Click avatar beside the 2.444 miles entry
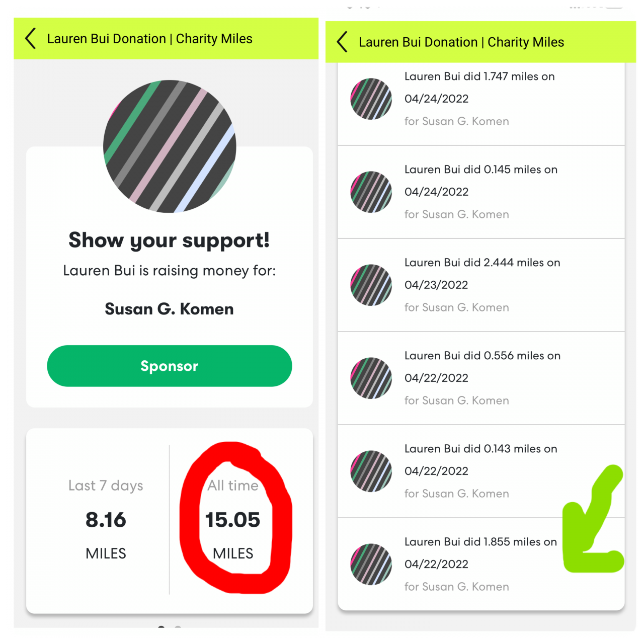 tap(371, 285)
